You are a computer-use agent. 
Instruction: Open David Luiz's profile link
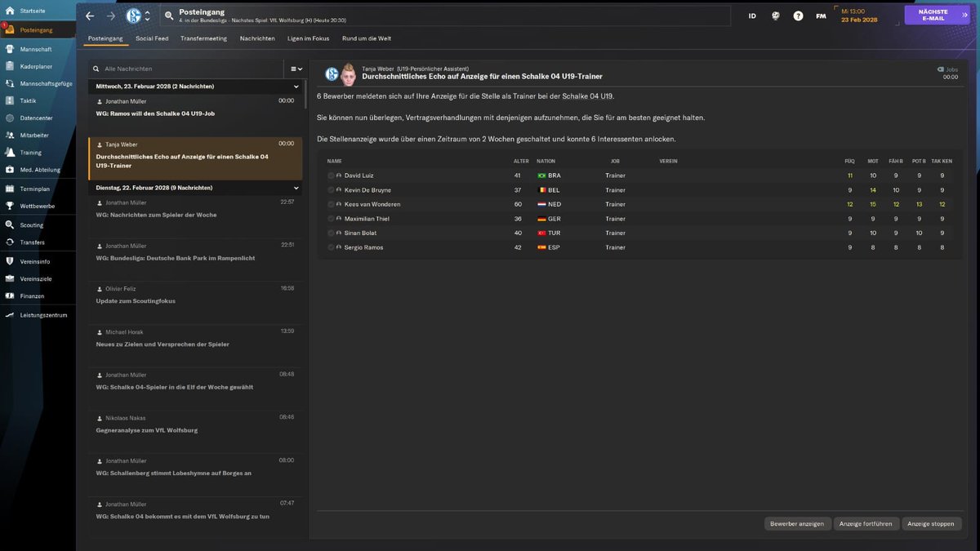359,176
